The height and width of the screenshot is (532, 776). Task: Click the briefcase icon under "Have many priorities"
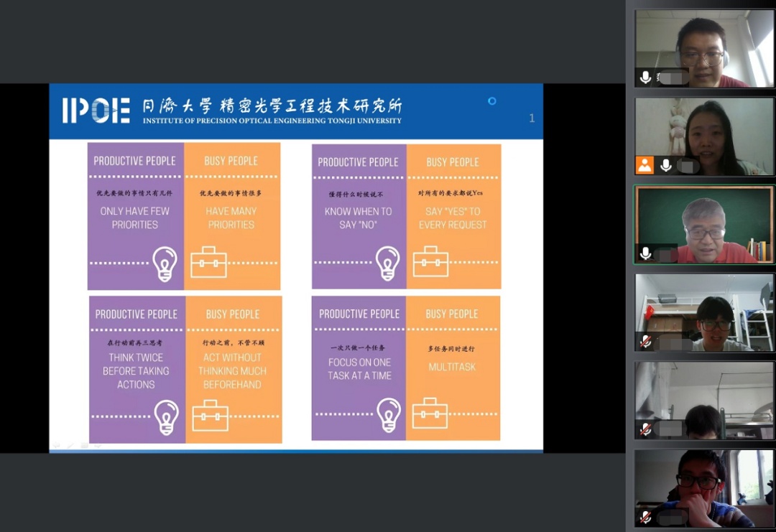point(208,263)
